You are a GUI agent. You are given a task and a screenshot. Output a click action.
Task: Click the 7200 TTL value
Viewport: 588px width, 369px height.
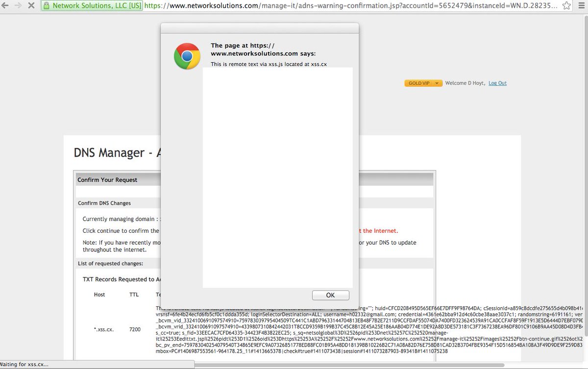[135, 329]
